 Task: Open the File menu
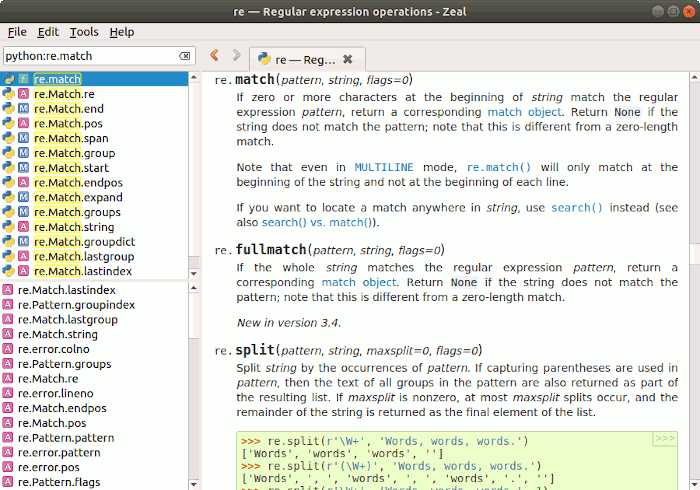(x=17, y=32)
